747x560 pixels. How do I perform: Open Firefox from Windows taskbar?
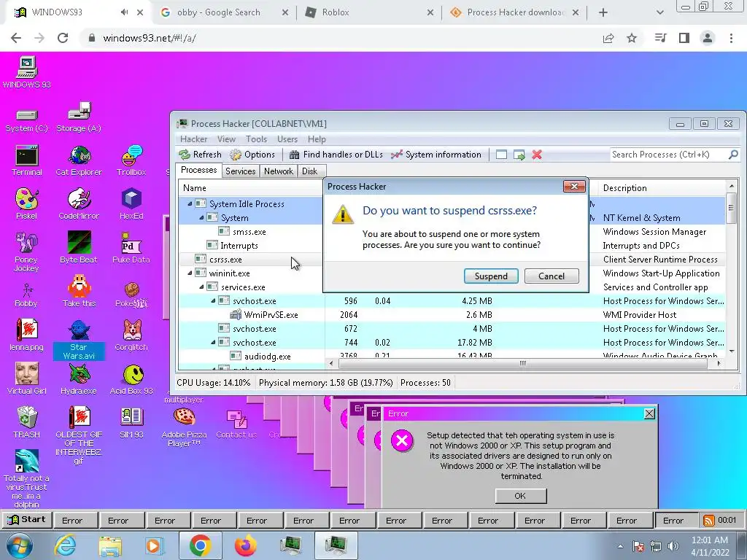click(246, 545)
